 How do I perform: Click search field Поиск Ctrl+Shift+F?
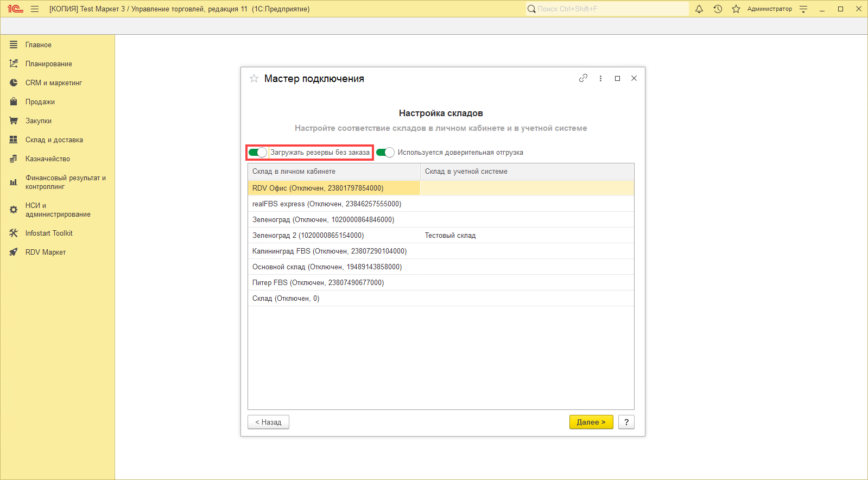point(608,9)
